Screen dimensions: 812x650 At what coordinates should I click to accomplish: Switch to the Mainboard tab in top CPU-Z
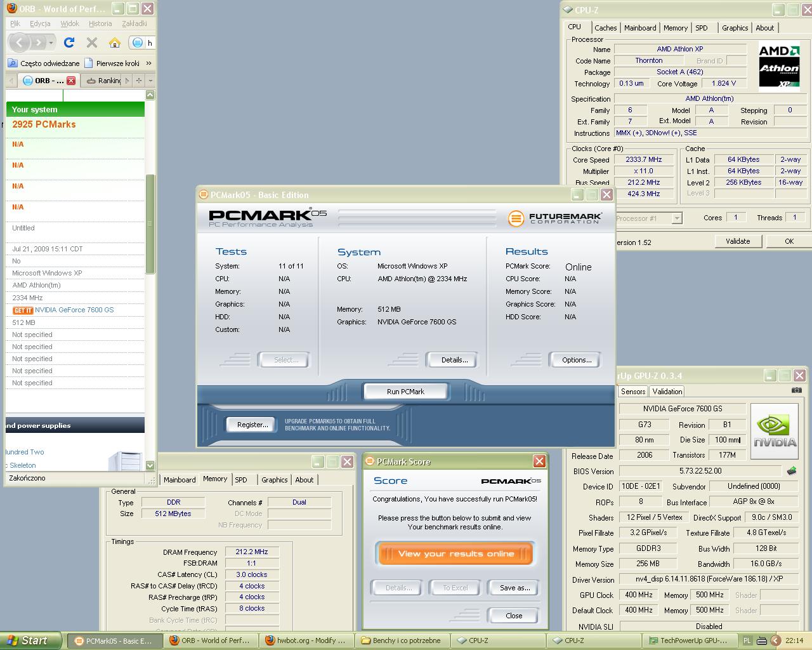(x=640, y=28)
